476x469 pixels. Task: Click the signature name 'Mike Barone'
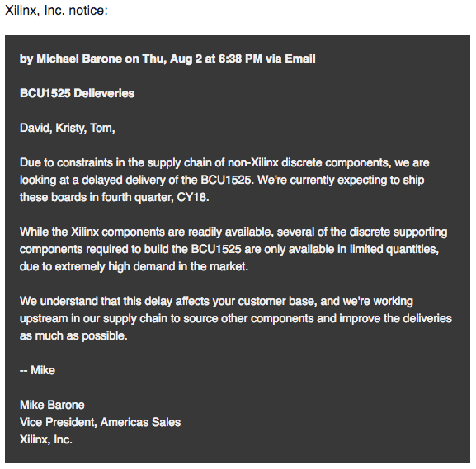click(x=52, y=405)
